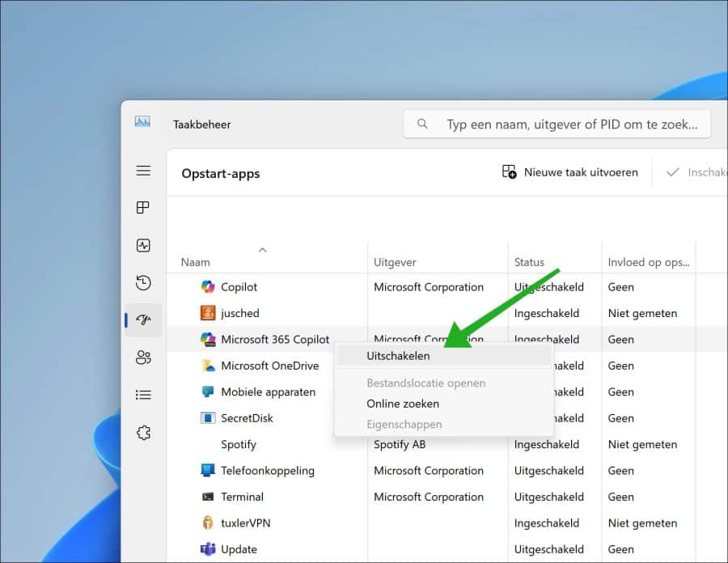Click the Spotify app icon

(209, 444)
